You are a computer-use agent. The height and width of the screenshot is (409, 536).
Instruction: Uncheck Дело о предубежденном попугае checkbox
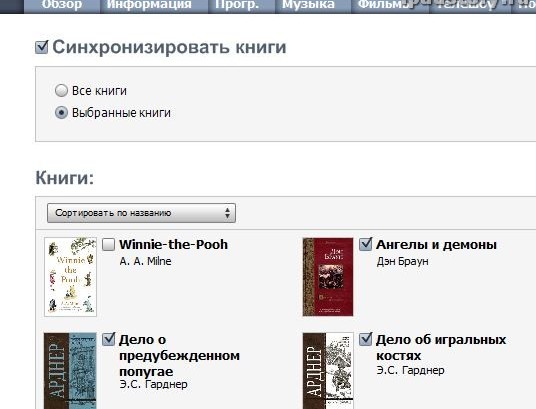pyautogui.click(x=108, y=339)
